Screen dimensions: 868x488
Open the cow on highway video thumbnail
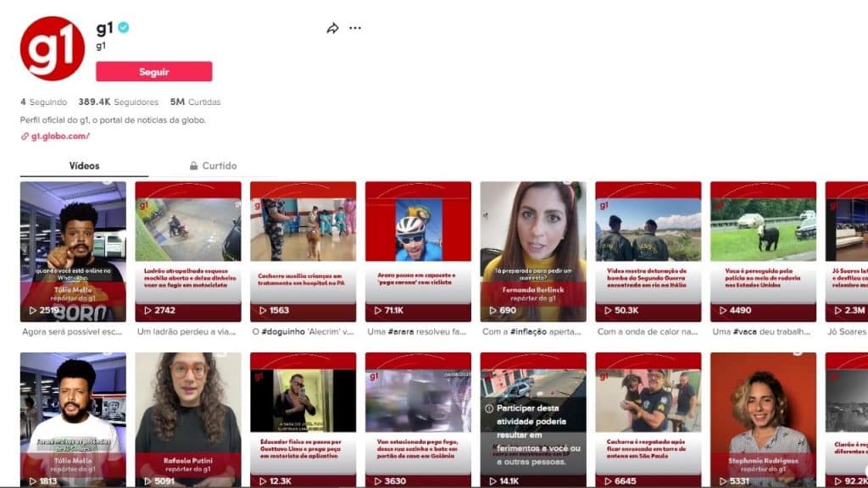764,251
